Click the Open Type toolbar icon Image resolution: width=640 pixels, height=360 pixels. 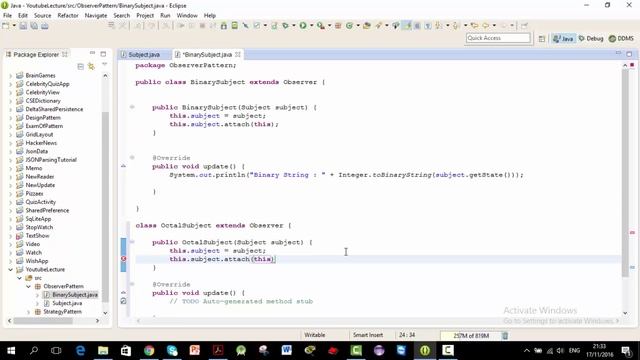click(x=367, y=26)
